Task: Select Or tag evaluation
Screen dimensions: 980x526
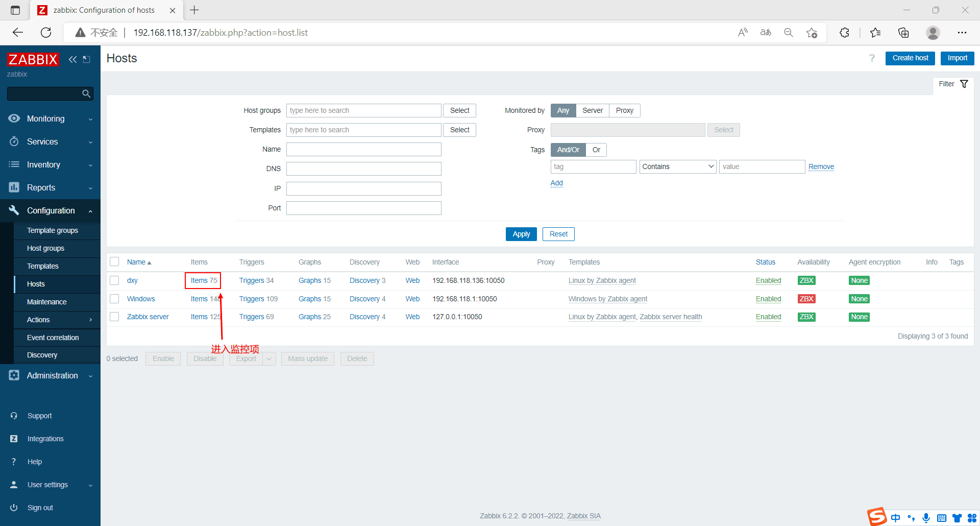Action: click(x=596, y=150)
